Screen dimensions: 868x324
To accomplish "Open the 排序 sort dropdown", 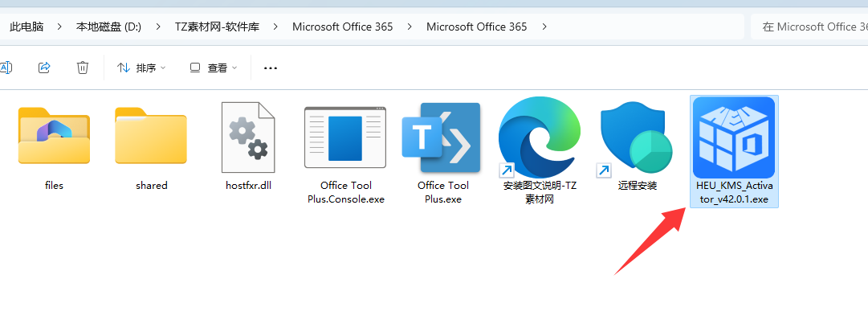I will pos(141,68).
